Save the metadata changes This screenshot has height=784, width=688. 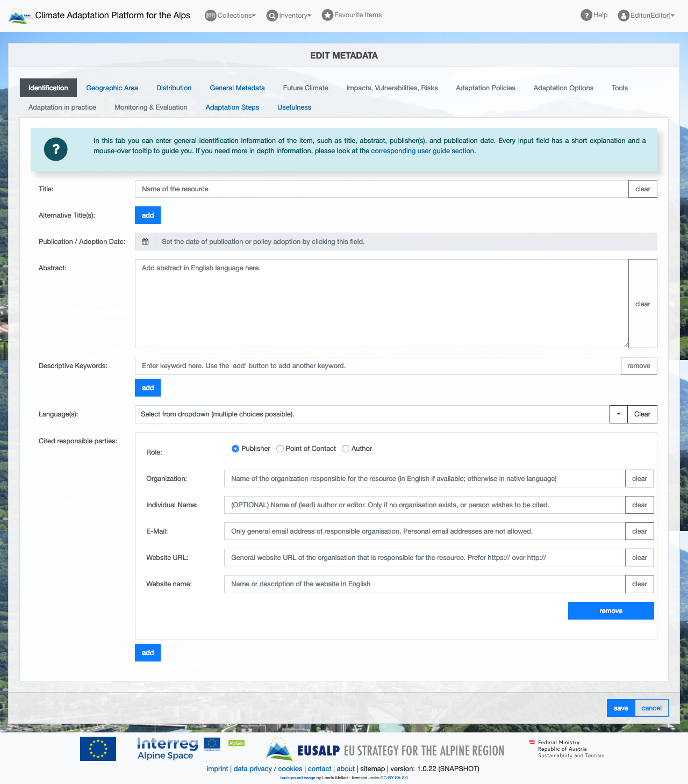[620, 708]
